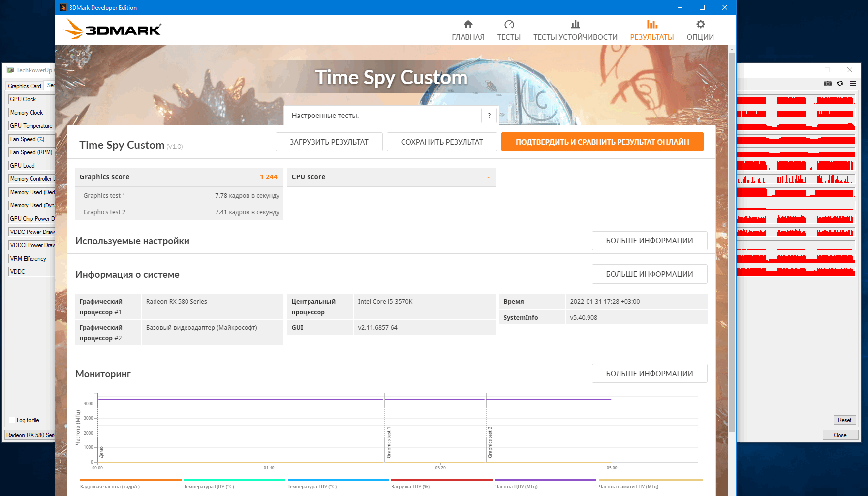Click БОЛЬШЕ ИНФОРМАЦИИ next to Используемые настройки

click(650, 241)
